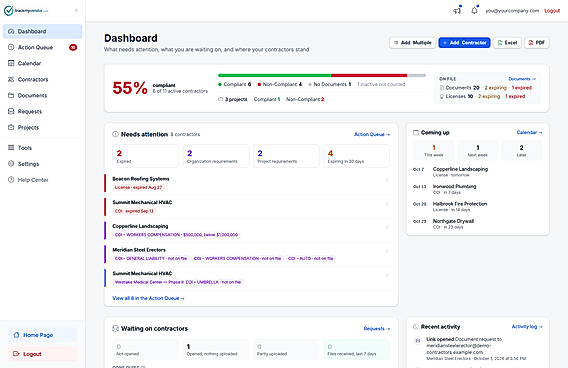Select the Next week count card

[477, 150]
